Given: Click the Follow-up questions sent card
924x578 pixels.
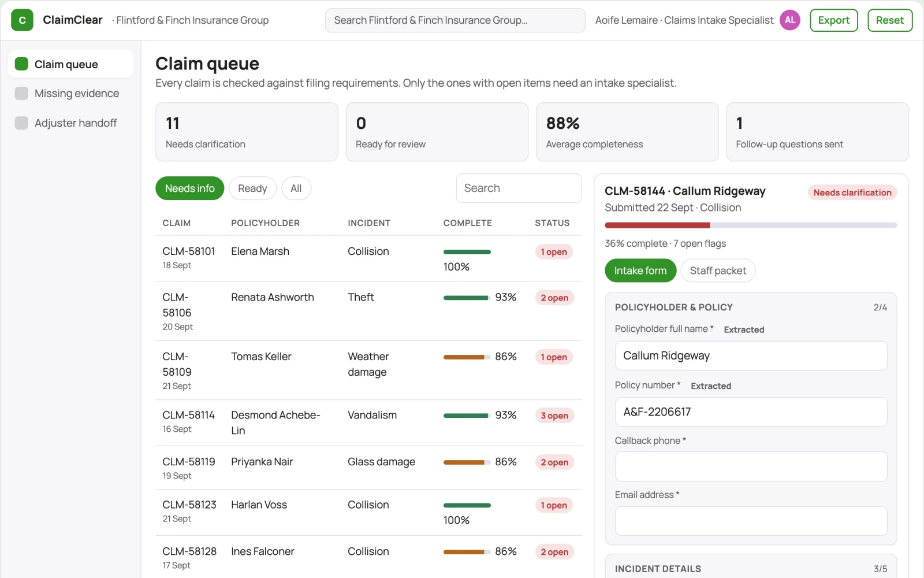Looking at the screenshot, I should coord(818,132).
